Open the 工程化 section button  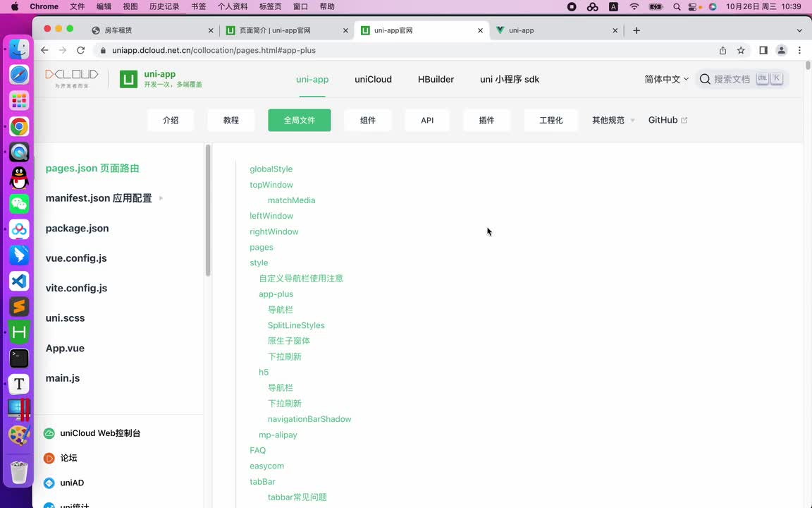coord(551,120)
